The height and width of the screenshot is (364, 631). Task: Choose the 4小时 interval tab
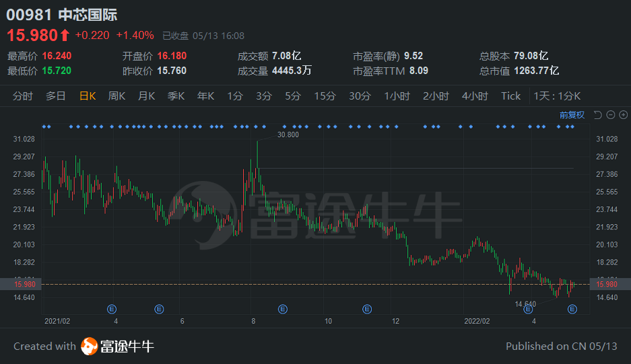point(475,96)
